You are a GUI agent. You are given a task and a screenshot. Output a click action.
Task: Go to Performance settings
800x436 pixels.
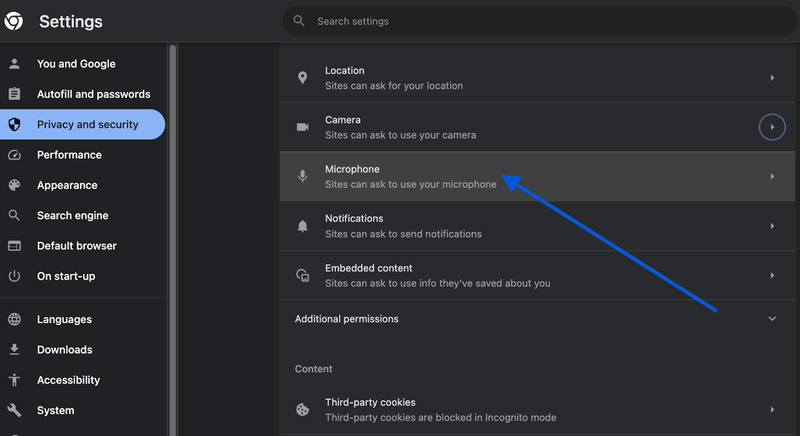83,155
